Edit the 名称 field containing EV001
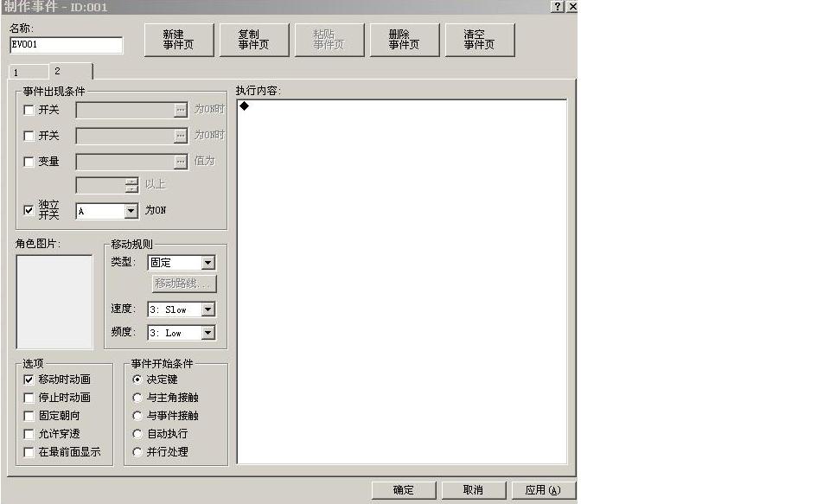830x504 pixels. coord(67,45)
